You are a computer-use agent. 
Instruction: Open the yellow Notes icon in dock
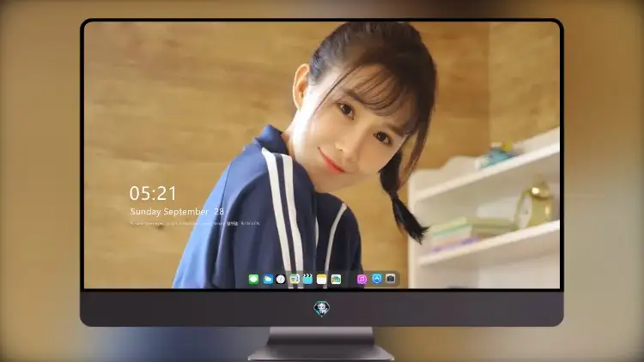[x=322, y=280]
